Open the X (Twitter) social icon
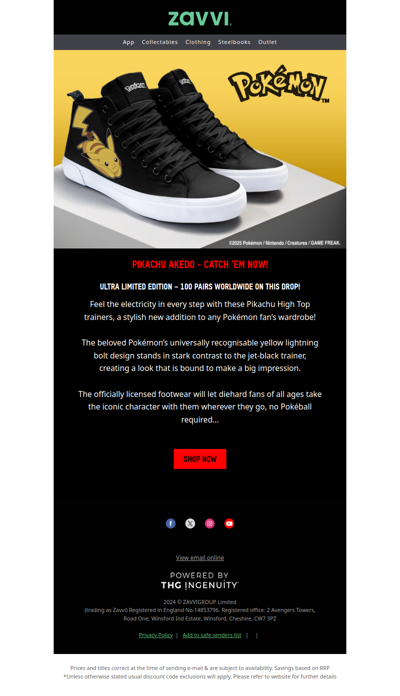 (190, 523)
